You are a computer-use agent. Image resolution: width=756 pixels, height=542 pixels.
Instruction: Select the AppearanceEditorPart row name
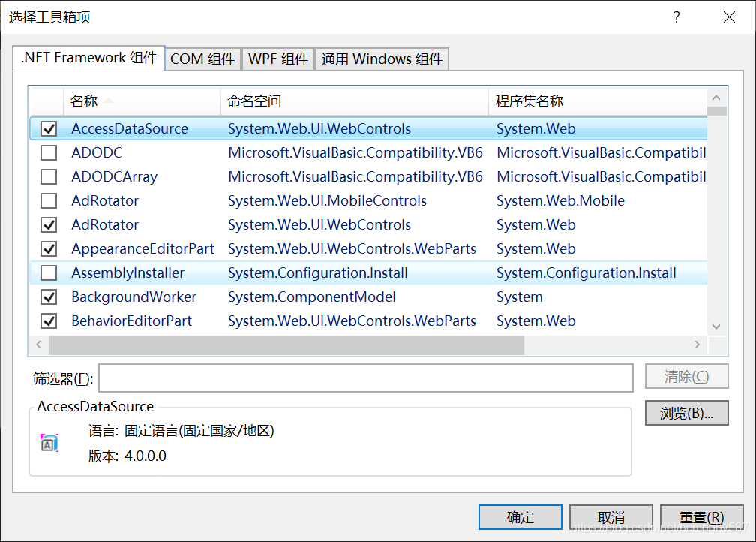(142, 249)
